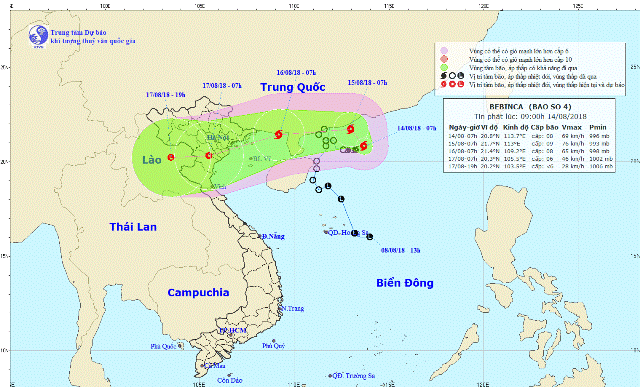The image size is (640, 387).
Task: Select the red storm marker for 15/08/18
Action: [x=350, y=130]
